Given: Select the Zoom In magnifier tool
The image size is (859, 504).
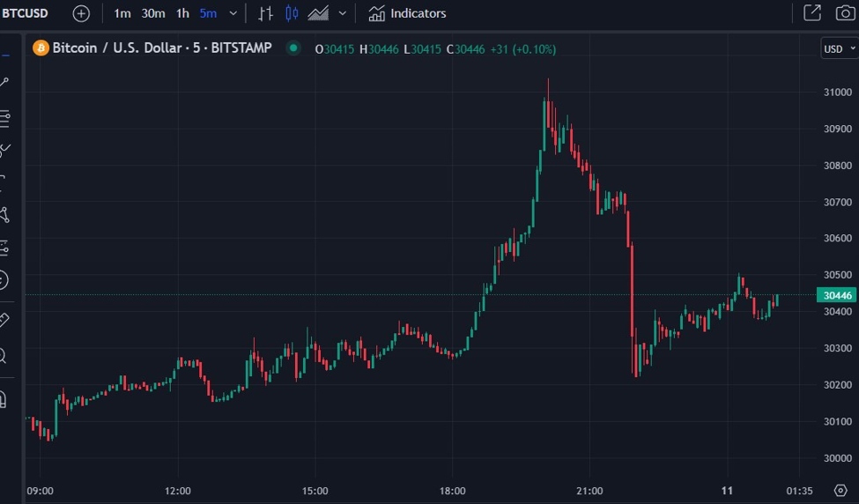Looking at the screenshot, I should click(4, 357).
